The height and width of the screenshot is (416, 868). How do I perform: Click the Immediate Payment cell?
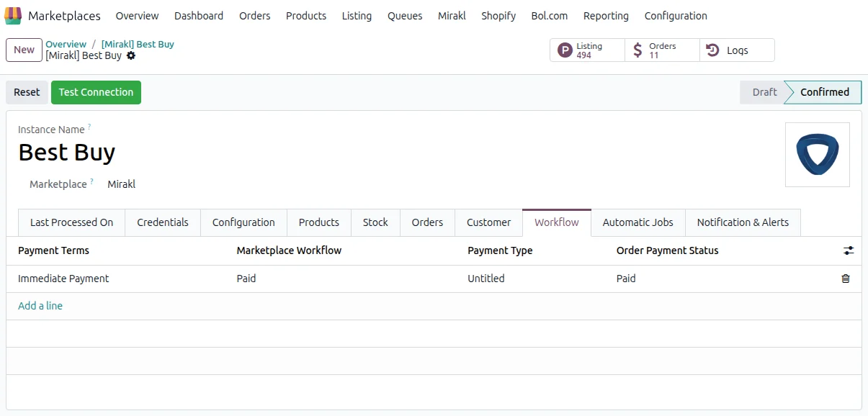click(x=63, y=279)
